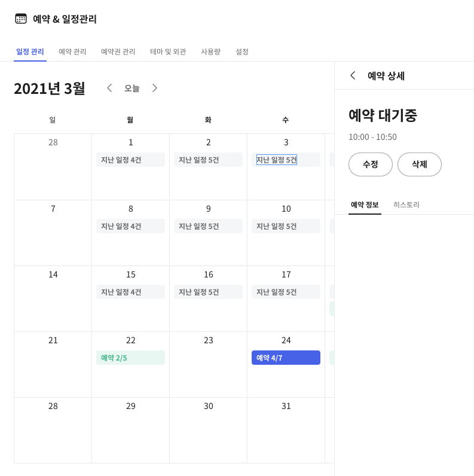Expand 지난 일정 4건 on March 1
Viewport: 474px width, 476px height.
(x=130, y=160)
